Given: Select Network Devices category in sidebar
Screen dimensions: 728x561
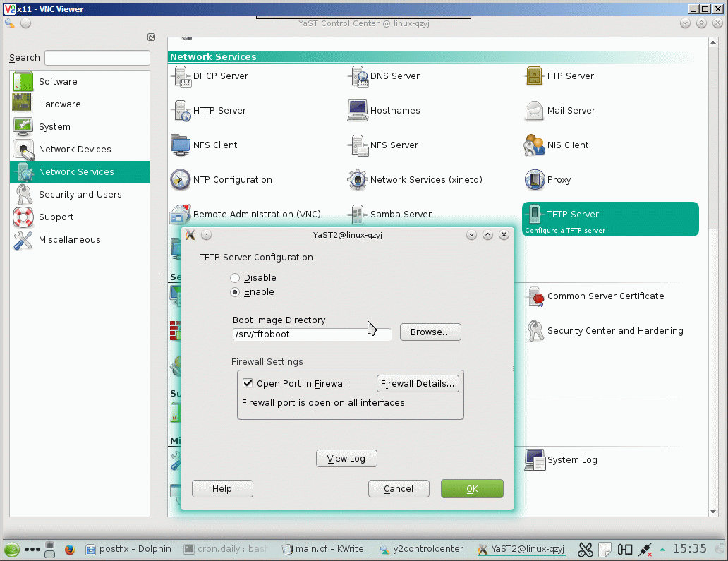Looking at the screenshot, I should [80, 149].
